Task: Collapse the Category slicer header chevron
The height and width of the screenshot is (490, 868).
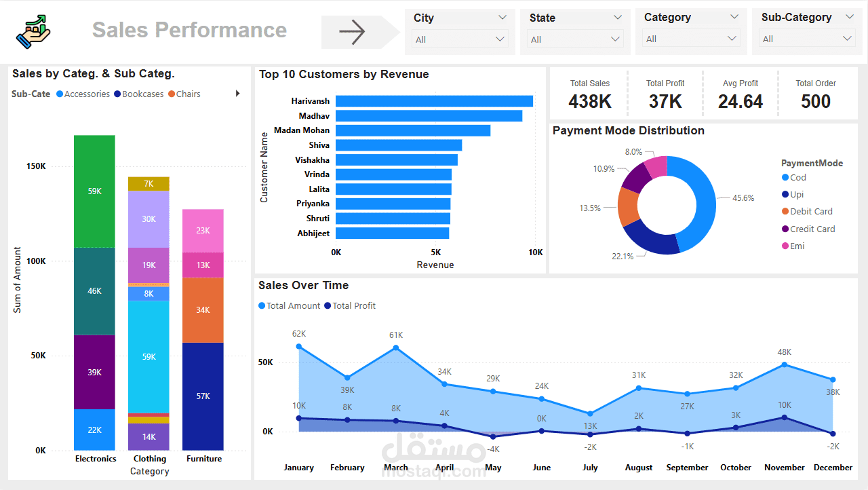Action: (734, 17)
